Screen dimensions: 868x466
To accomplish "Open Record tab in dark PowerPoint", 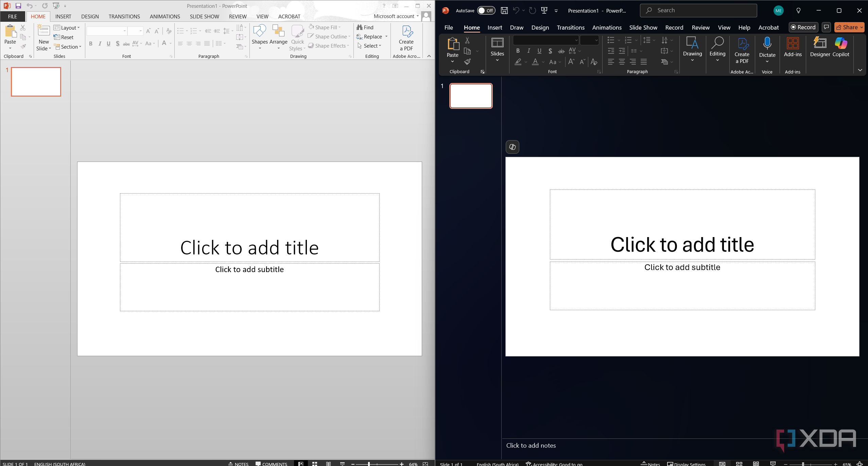I will pos(674,28).
